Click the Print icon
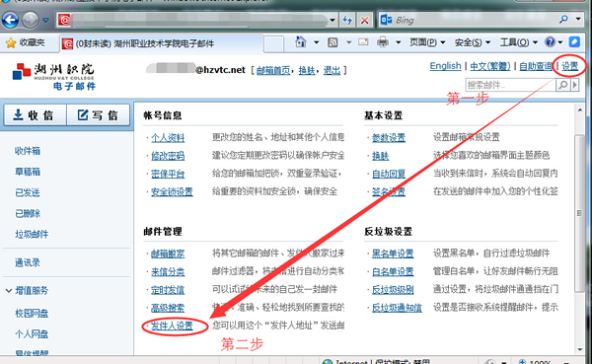Viewport: 592px width, 364px height. [383, 41]
